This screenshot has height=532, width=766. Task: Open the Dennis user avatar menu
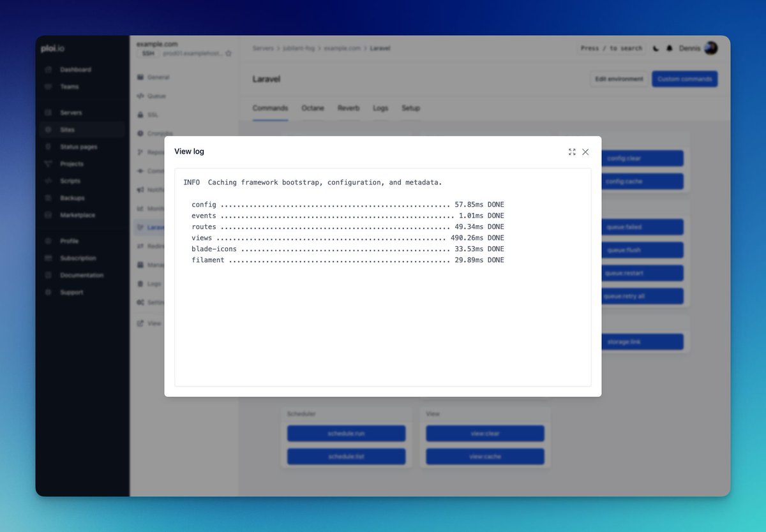tap(710, 48)
